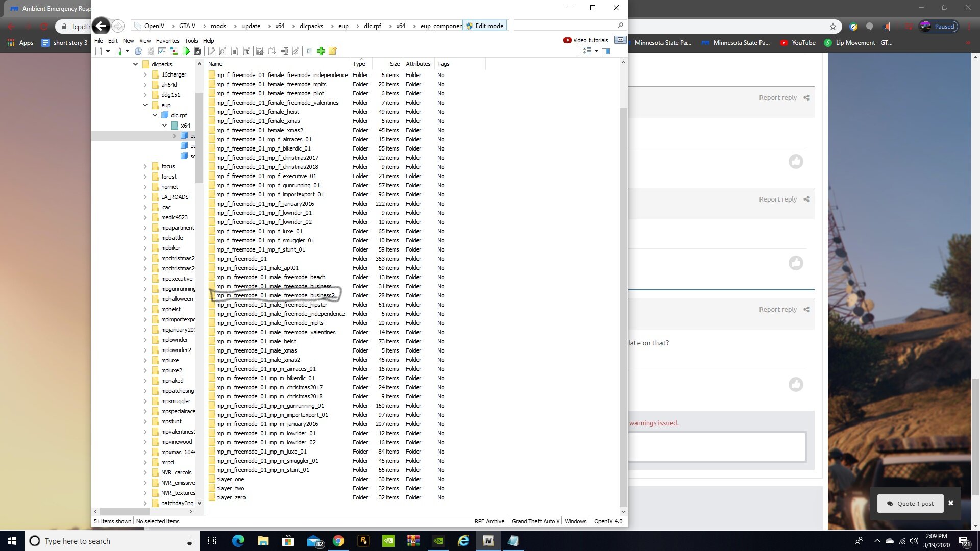Viewport: 980px width, 551px height.
Task: Toggle the preview pane layout icon
Action: 606,51
